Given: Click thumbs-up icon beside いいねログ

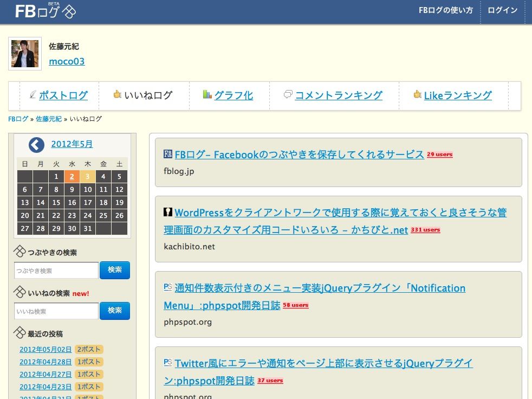Looking at the screenshot, I should coord(118,94).
